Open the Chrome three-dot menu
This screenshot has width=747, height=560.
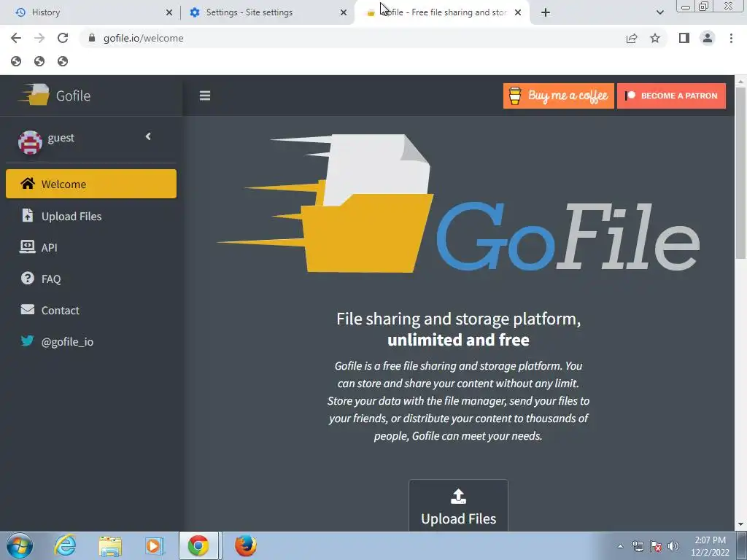731,38
